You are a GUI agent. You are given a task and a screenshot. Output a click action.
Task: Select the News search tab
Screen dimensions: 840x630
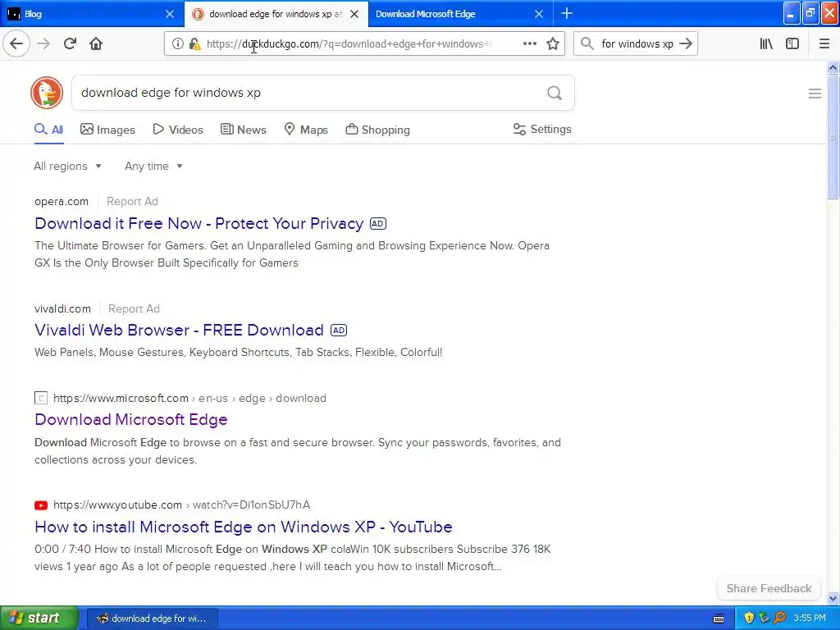(x=243, y=130)
